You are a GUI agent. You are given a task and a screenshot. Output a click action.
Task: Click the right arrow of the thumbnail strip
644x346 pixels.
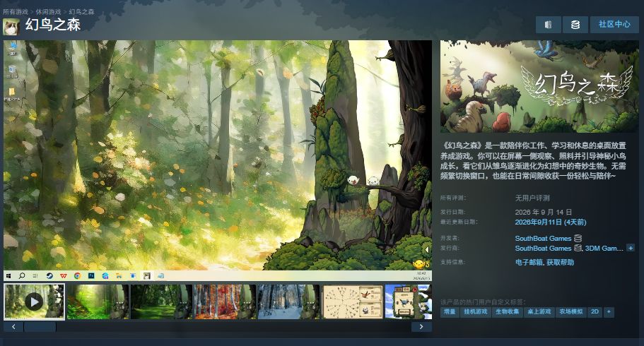click(x=421, y=327)
